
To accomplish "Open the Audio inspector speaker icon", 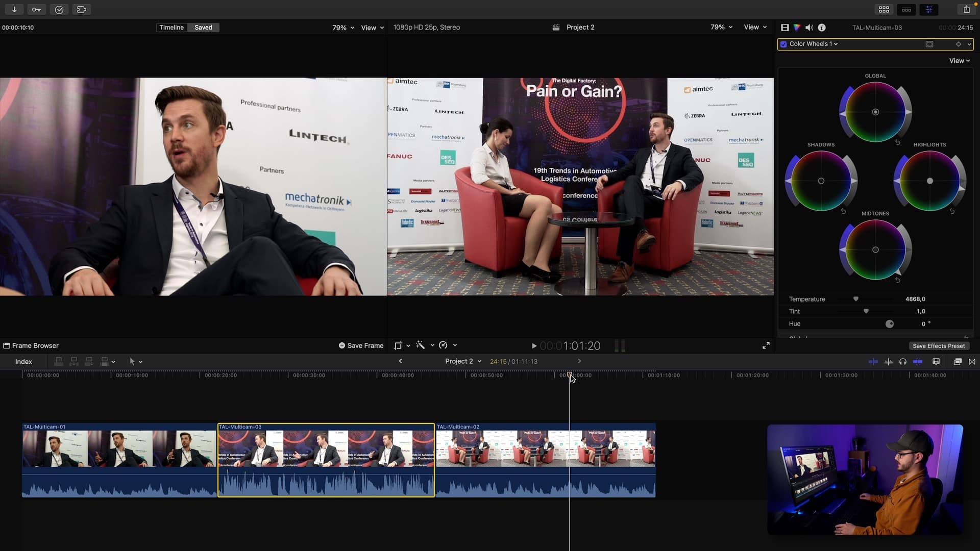I will pos(809,28).
